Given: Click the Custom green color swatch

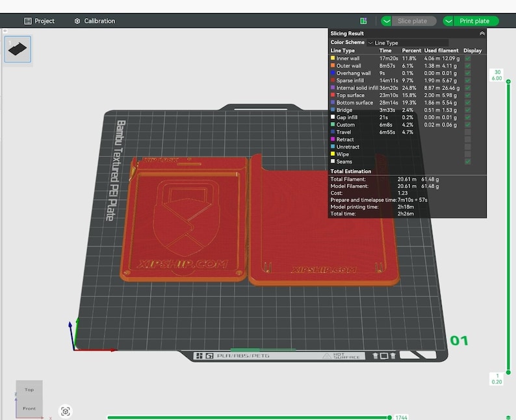Looking at the screenshot, I should coord(333,125).
